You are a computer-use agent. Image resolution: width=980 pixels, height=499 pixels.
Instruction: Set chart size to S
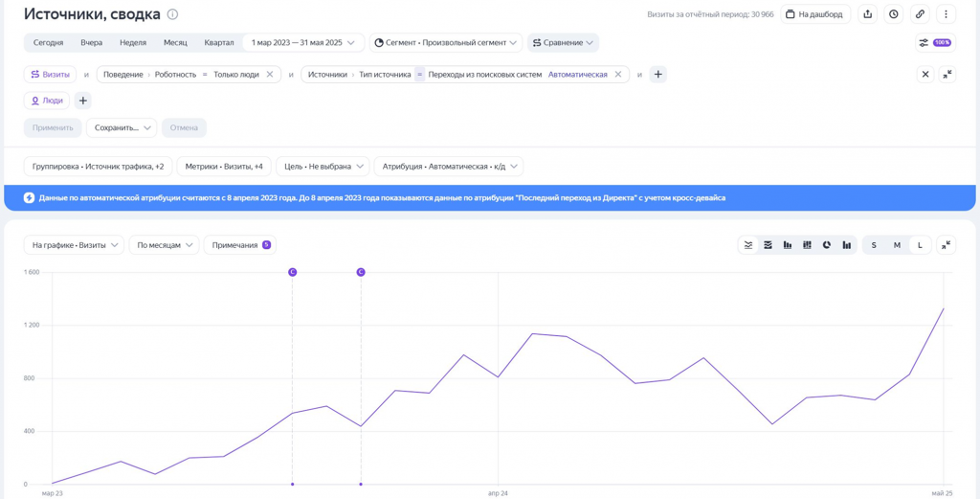coord(874,245)
